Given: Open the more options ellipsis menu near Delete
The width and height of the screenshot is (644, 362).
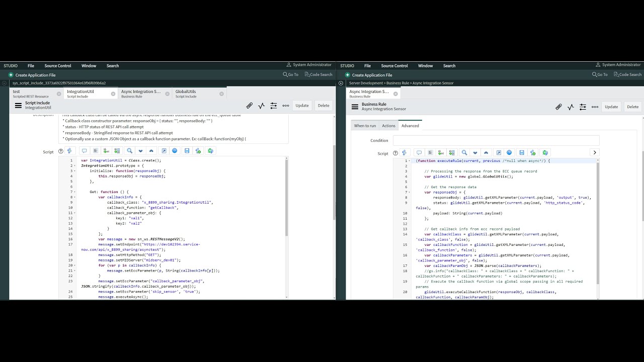Looking at the screenshot, I should click(286, 106).
